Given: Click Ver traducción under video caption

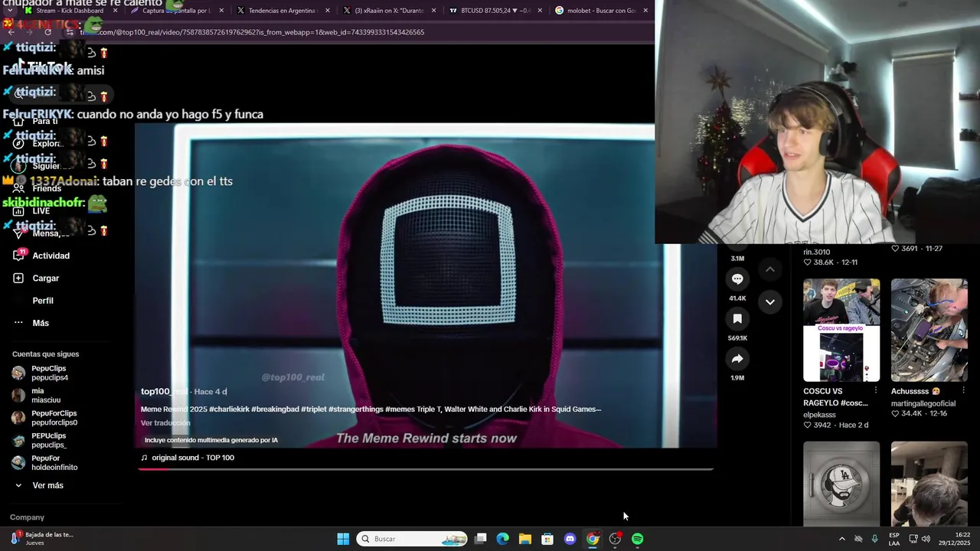Looking at the screenshot, I should tap(165, 423).
